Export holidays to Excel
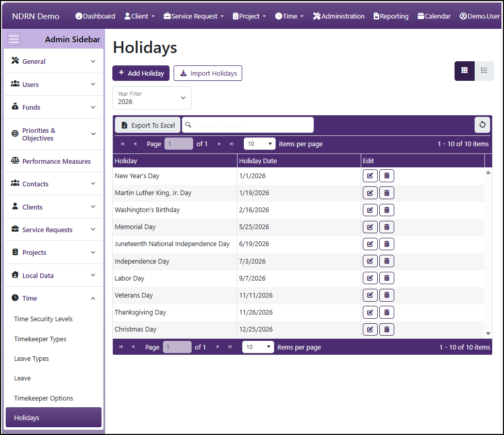This screenshot has height=435, width=504. [148, 125]
